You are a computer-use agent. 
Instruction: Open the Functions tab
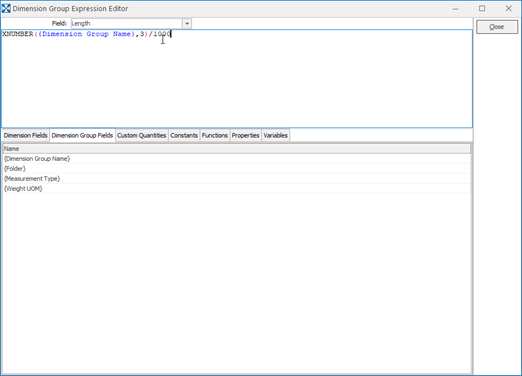tap(215, 135)
